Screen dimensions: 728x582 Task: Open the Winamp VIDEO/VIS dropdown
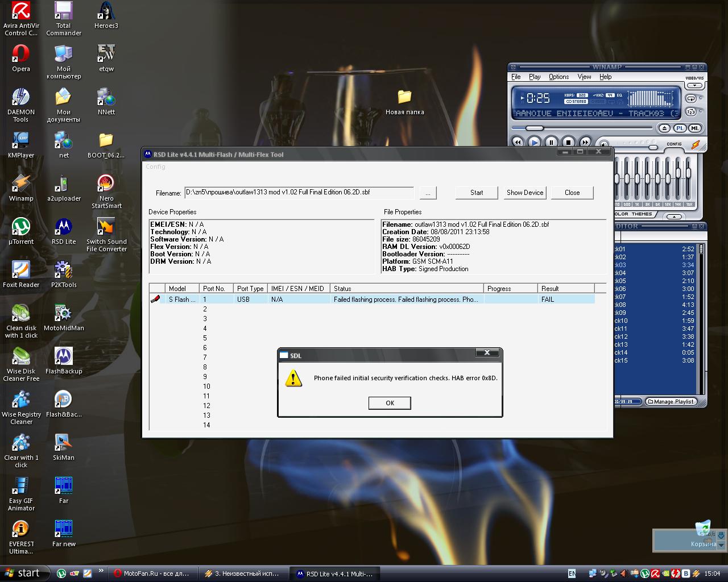click(694, 86)
